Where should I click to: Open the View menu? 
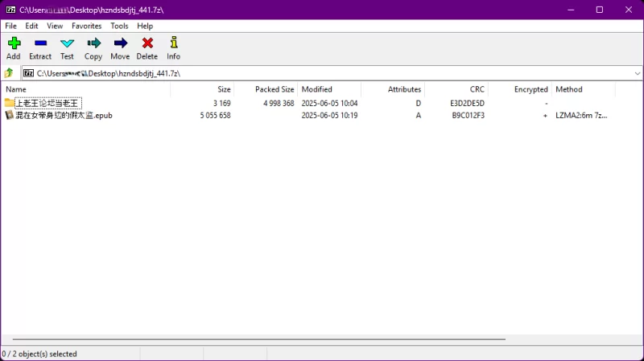pos(55,26)
